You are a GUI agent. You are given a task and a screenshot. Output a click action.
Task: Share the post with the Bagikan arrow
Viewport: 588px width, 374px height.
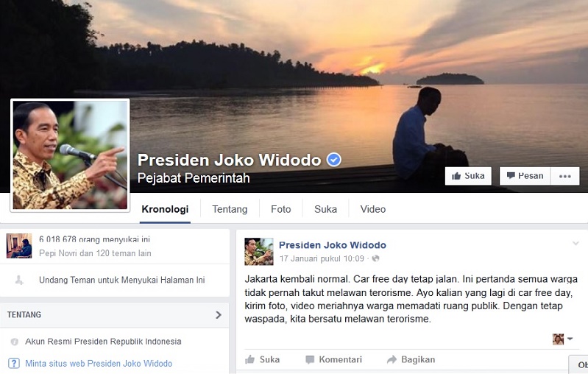pyautogui.click(x=392, y=360)
